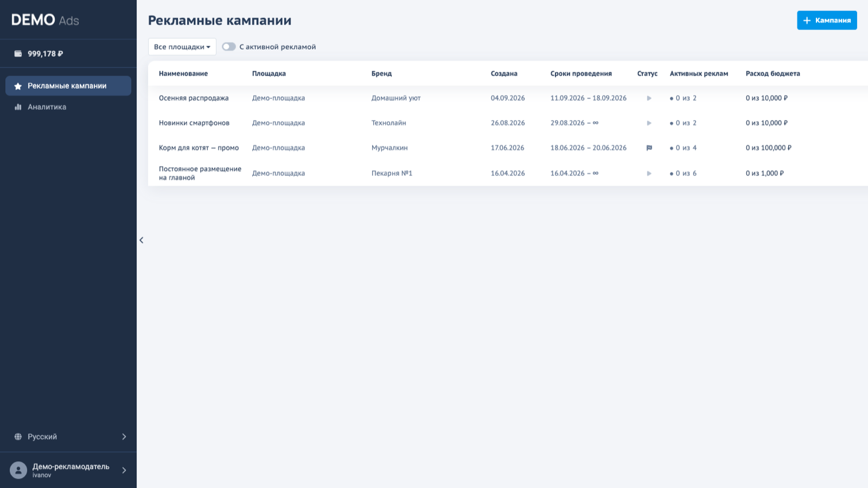
Task: Click the status play icon for Новинки смартфонов
Action: (649, 123)
